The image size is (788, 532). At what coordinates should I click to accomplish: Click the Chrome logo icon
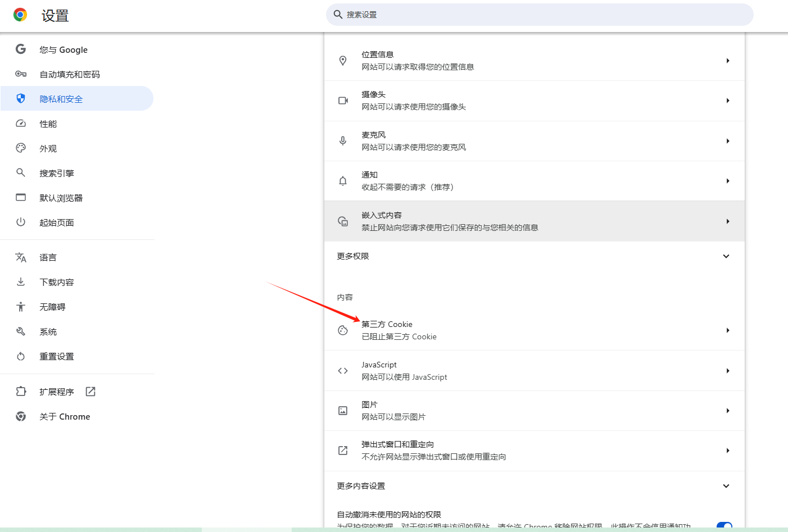pyautogui.click(x=20, y=15)
